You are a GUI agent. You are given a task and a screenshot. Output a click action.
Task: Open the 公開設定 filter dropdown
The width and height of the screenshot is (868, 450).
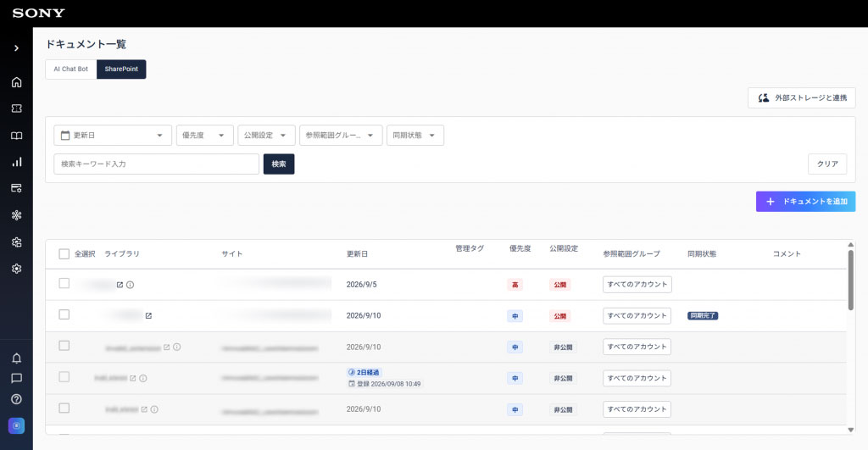click(x=266, y=135)
